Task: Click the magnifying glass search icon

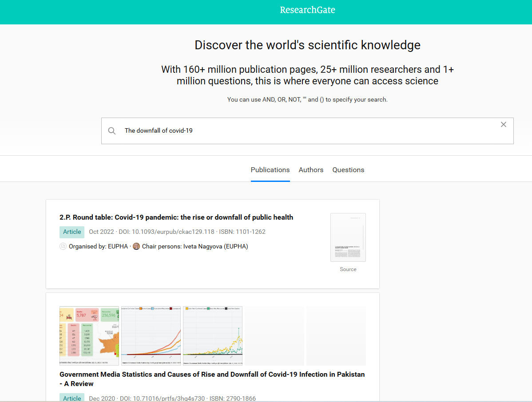Action: 111,130
